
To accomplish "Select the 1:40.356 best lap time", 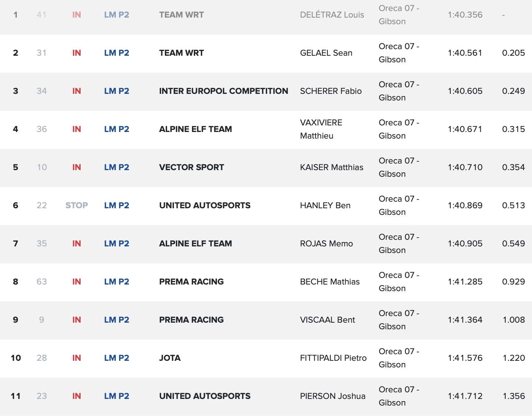I will [x=465, y=15].
